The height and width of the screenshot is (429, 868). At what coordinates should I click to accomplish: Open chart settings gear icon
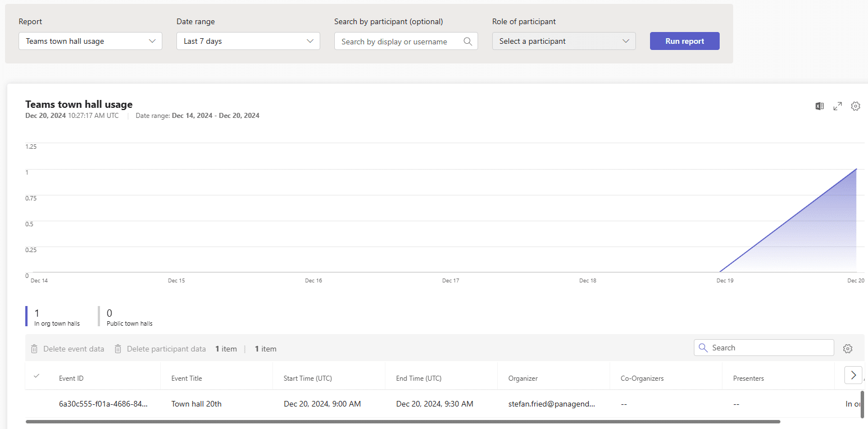(x=856, y=106)
